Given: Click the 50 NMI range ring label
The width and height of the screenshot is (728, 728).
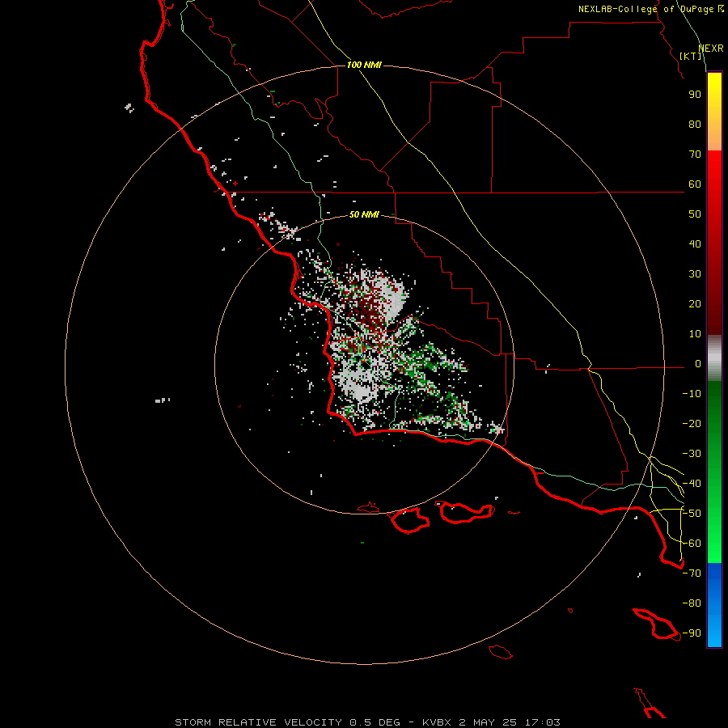Looking at the screenshot, I should click(364, 214).
